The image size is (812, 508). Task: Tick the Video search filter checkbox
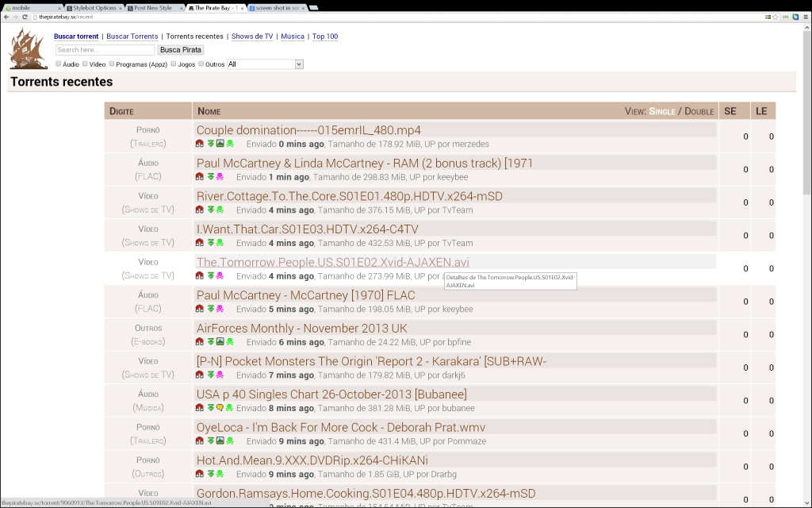click(85, 63)
